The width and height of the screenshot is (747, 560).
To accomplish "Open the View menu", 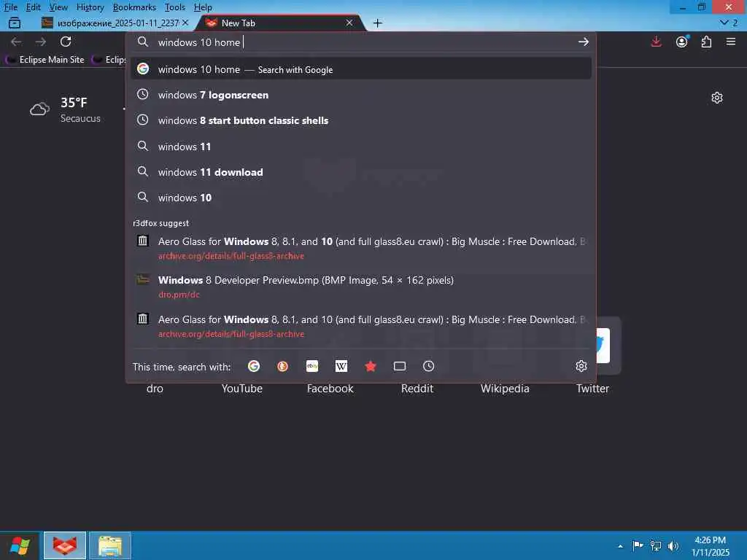I will [58, 7].
